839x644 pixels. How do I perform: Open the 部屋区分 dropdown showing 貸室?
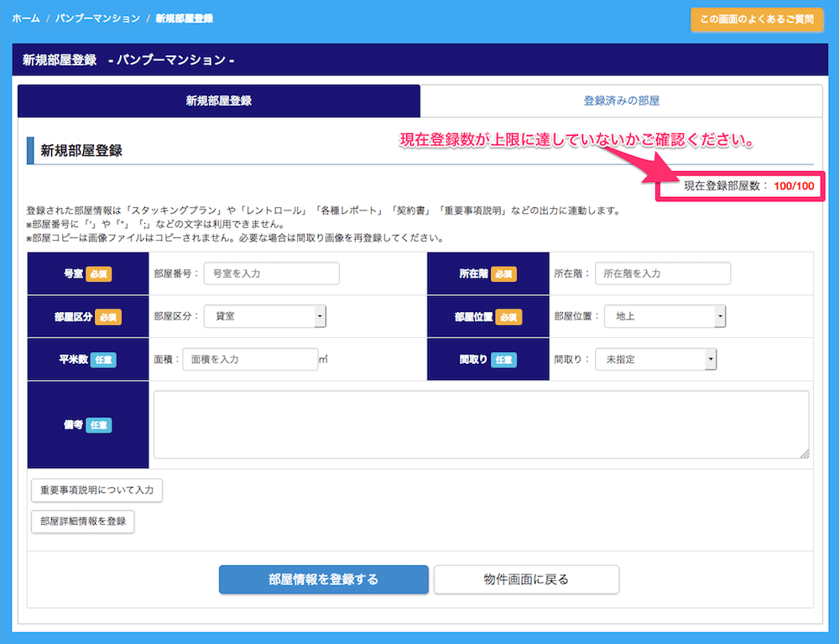click(x=265, y=316)
